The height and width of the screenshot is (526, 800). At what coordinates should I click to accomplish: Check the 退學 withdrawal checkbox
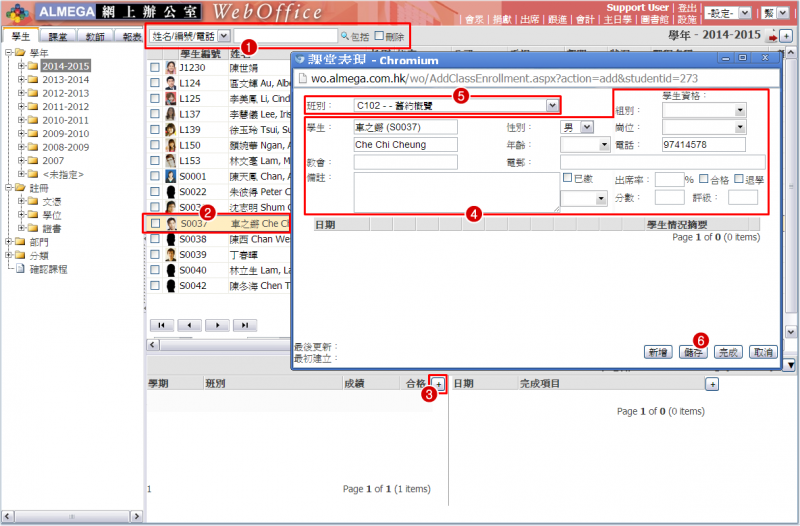click(739, 179)
